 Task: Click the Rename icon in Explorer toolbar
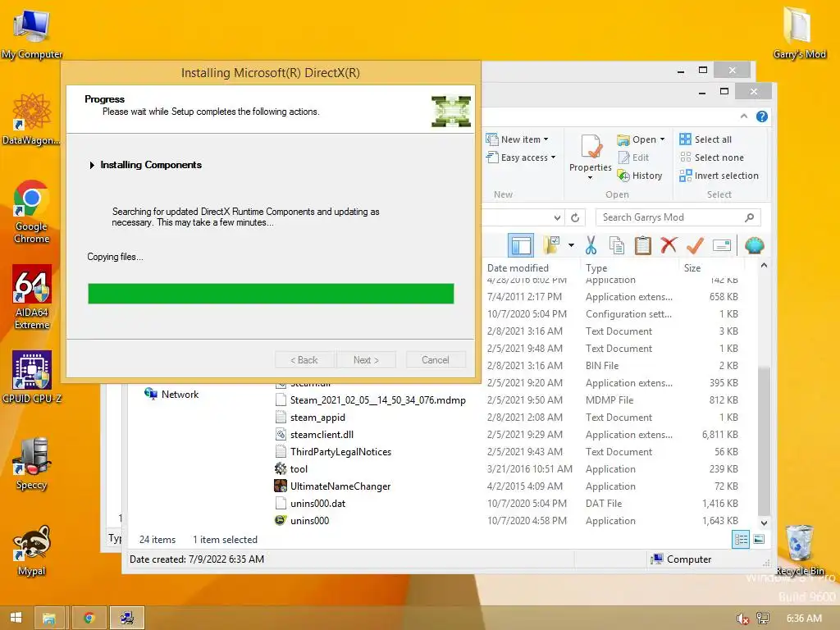coord(722,245)
